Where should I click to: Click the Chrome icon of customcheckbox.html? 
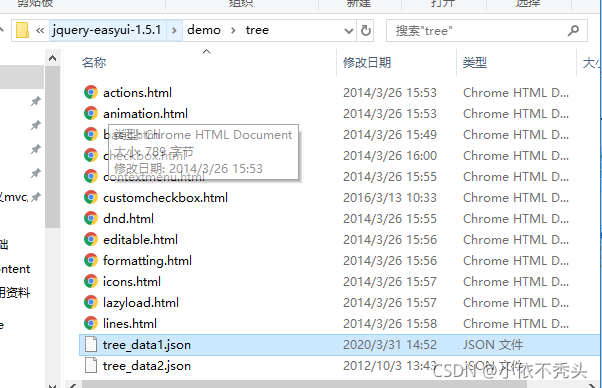(x=91, y=198)
